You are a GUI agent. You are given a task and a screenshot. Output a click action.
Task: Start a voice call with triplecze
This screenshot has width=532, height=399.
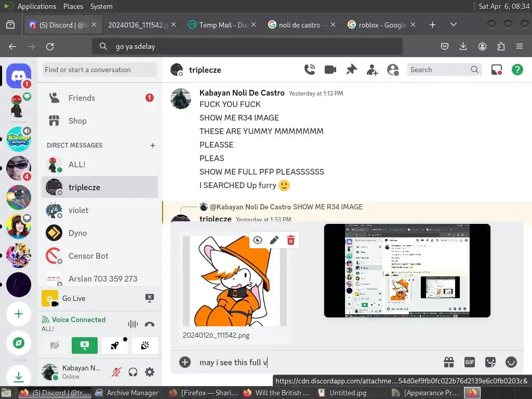(x=310, y=70)
